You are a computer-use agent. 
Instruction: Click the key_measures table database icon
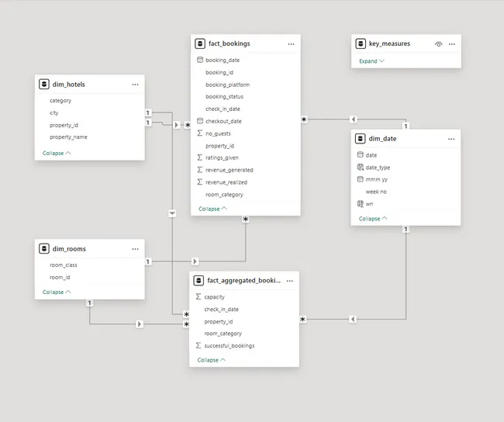click(x=361, y=43)
